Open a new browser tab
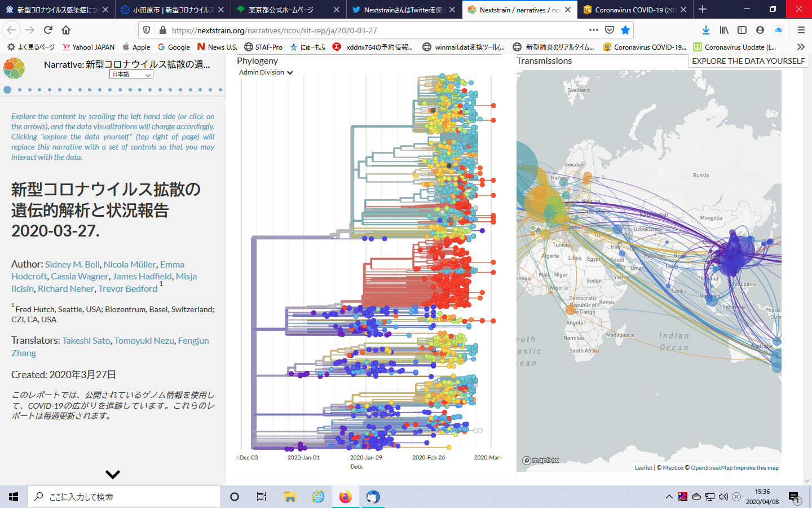Image resolution: width=812 pixels, height=508 pixels. 703,10
